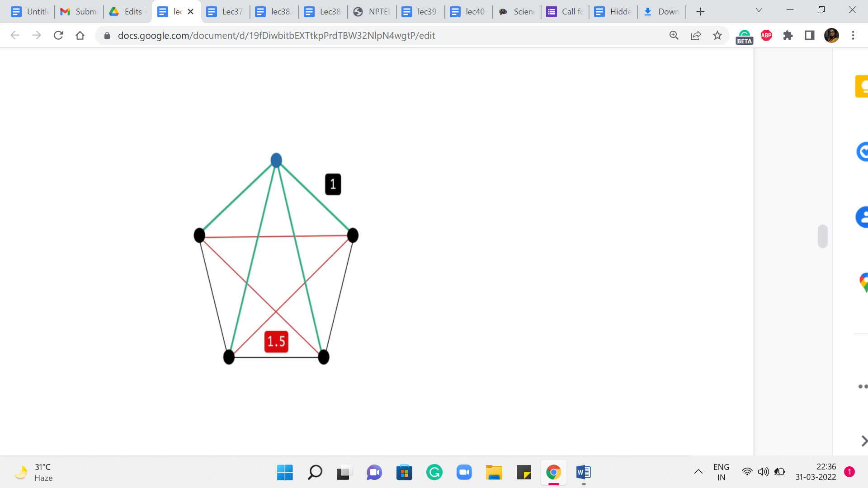Viewport: 868px width, 488px height.
Task: Open the Windows Start menu
Action: [x=285, y=472]
